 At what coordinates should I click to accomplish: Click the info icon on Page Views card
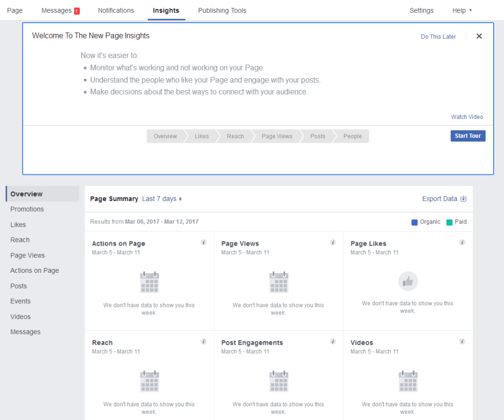point(333,242)
